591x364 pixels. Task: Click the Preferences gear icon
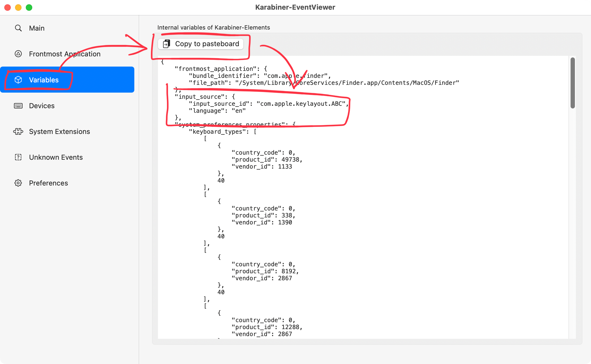[x=18, y=183]
